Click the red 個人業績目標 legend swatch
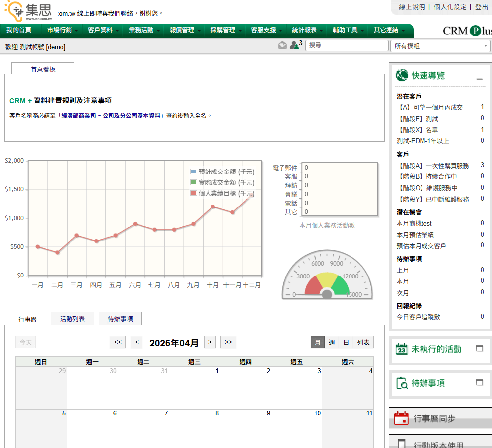This screenshot has height=448, width=492. (193, 193)
